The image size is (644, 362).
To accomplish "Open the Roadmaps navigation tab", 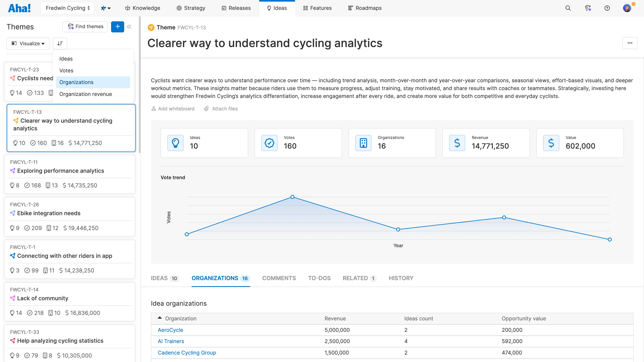I will pyautogui.click(x=365, y=8).
